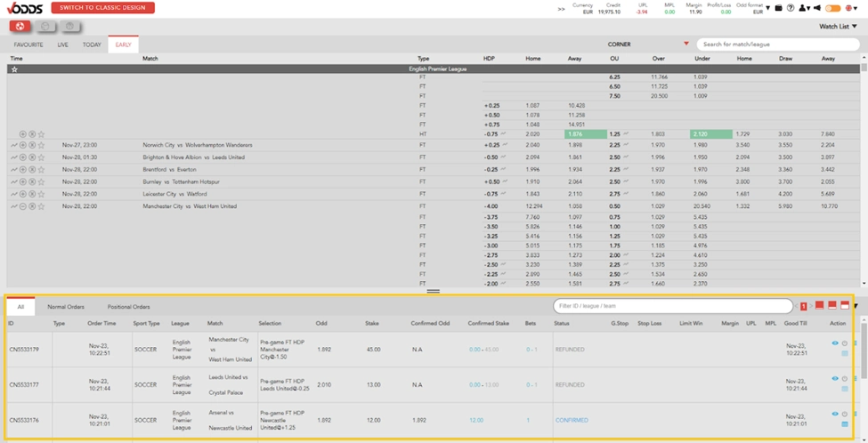Choose the minimized panel layout icon
This screenshot has height=443, width=868.
(x=845, y=305)
